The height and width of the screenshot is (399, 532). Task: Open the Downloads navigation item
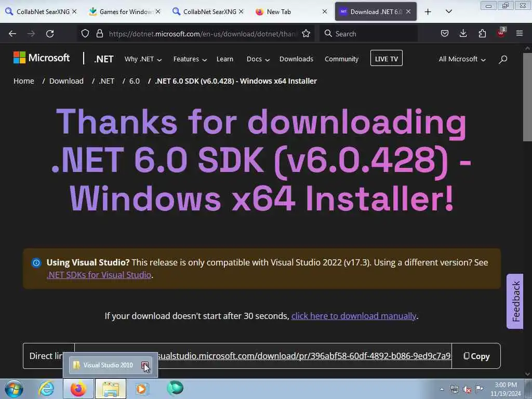pos(296,59)
